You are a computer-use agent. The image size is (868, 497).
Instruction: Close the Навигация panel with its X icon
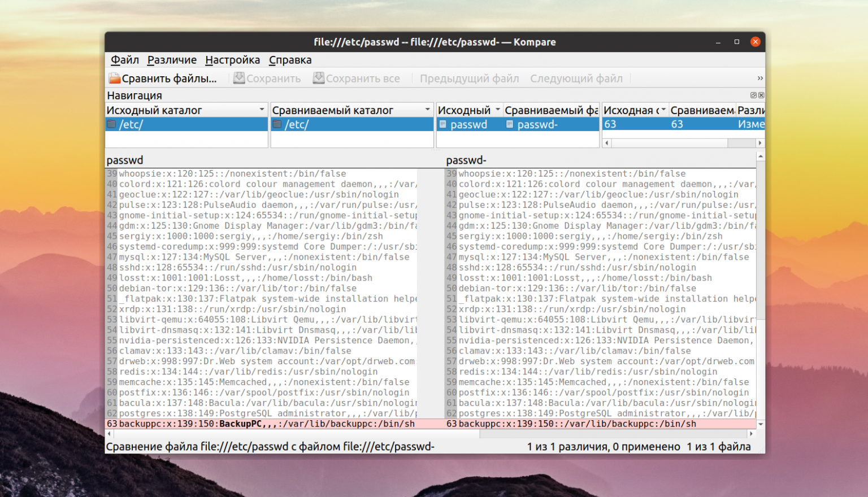pos(761,95)
